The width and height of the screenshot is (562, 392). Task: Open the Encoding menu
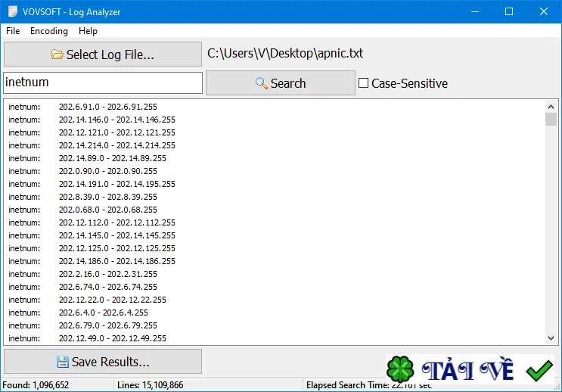[x=49, y=31]
